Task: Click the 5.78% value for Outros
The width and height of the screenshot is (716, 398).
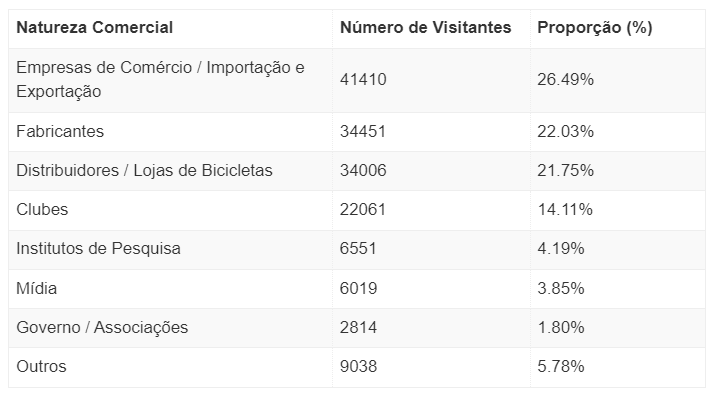Action: pyautogui.click(x=561, y=367)
